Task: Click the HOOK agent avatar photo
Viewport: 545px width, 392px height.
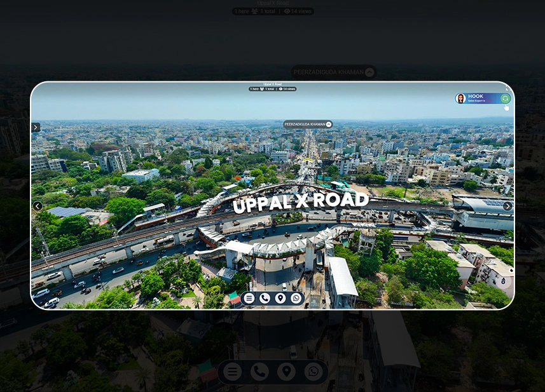Action: tap(461, 98)
